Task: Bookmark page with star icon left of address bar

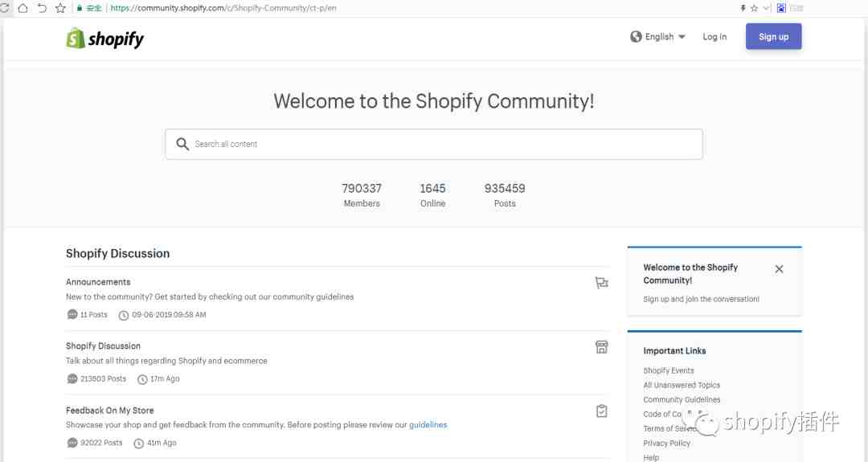Action: click(60, 8)
